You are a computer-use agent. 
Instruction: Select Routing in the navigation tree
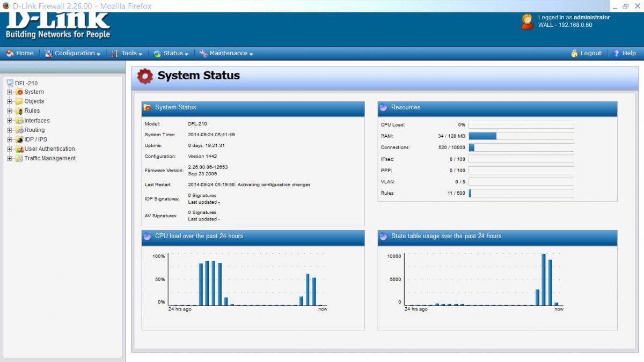(x=35, y=130)
